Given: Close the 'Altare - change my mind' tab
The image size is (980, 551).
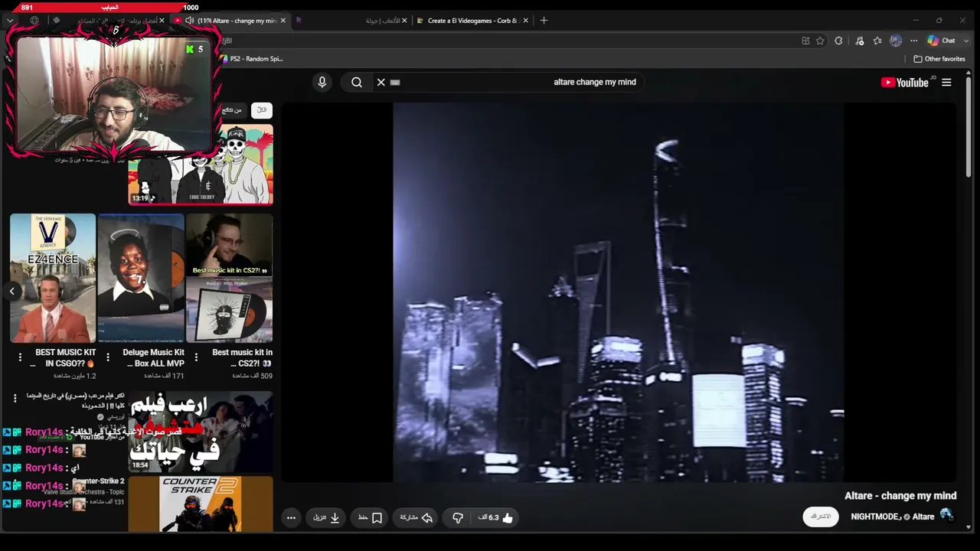Looking at the screenshot, I should (x=283, y=21).
